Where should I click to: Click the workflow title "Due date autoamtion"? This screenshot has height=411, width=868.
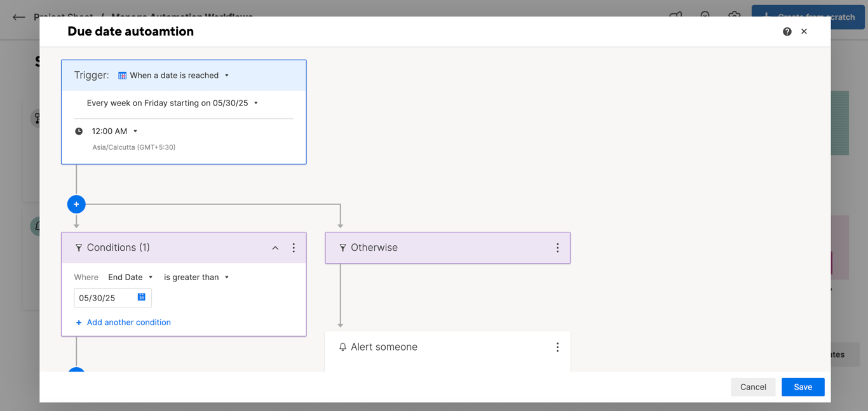tap(130, 32)
